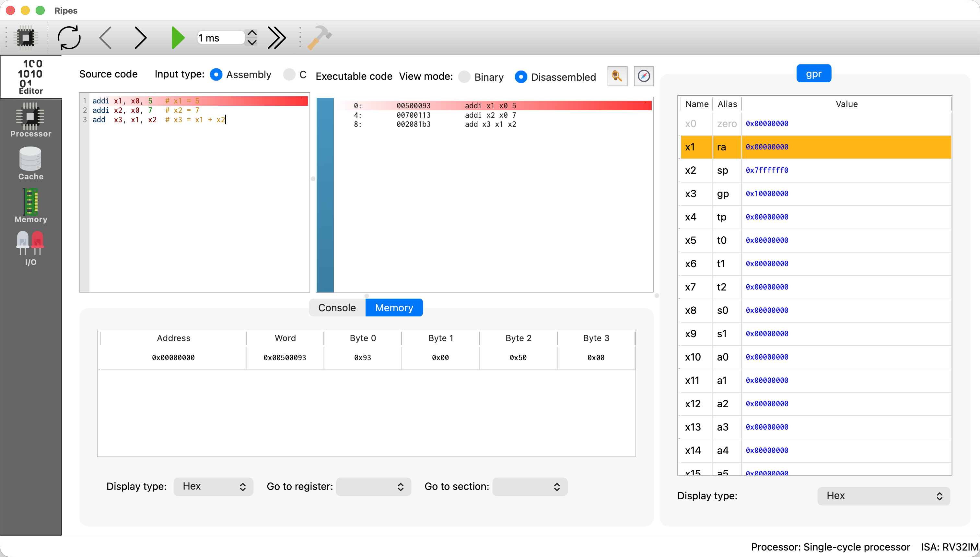Click the reset simulator circular arrows icon
980x557 pixels.
(x=69, y=38)
